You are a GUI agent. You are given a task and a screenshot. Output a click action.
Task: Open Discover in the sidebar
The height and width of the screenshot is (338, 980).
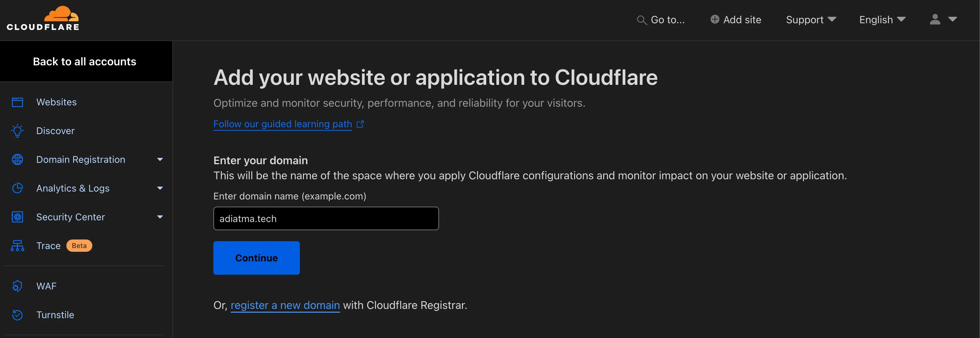tap(55, 131)
